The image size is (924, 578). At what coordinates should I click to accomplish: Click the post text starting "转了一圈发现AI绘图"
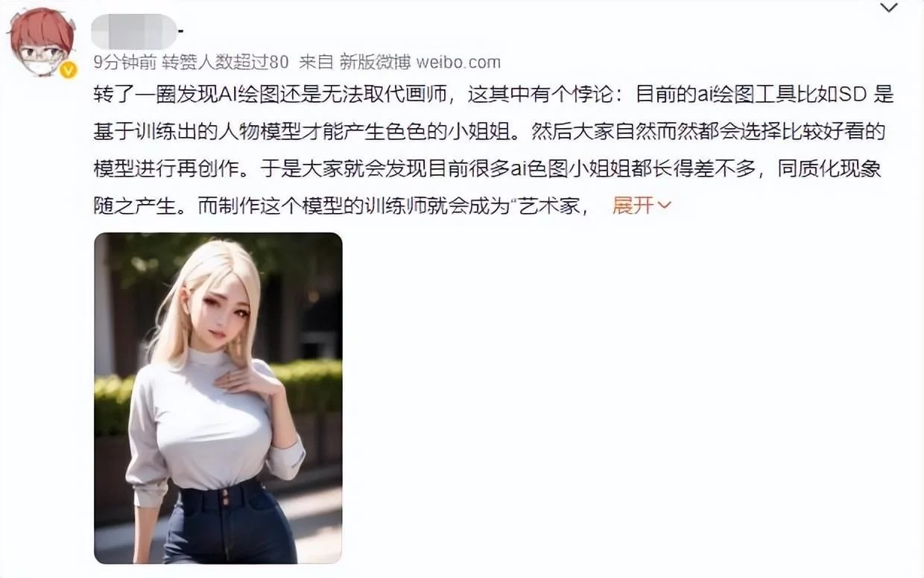[x=493, y=150]
